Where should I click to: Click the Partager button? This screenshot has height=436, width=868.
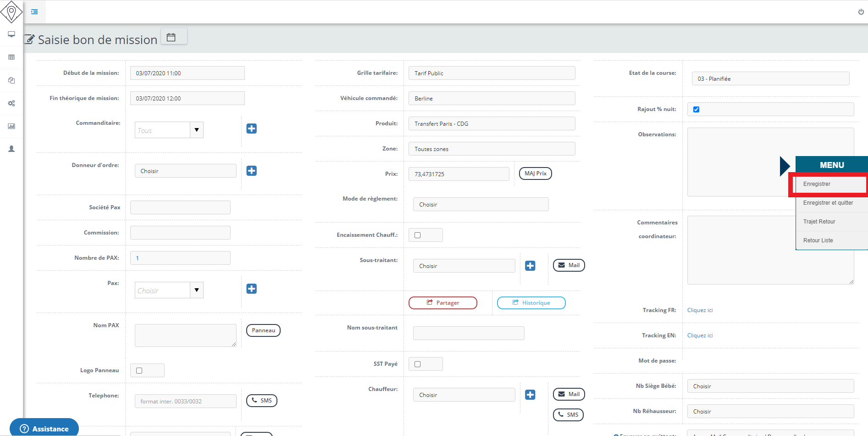click(x=442, y=303)
